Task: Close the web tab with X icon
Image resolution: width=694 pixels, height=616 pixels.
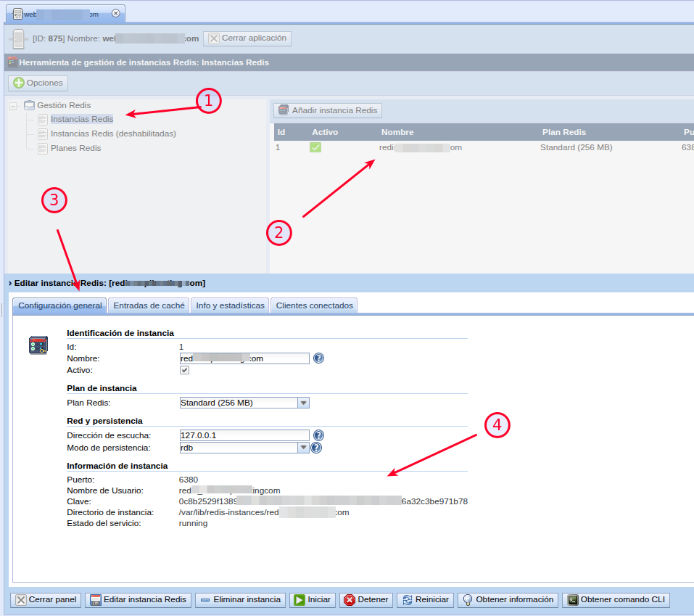Action: 115,13
